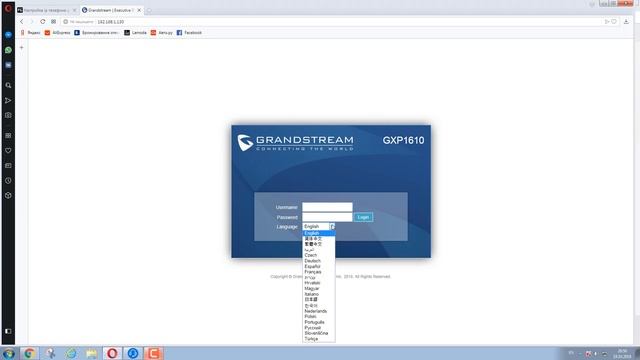The width and height of the screenshot is (640, 360).
Task: Select Korean in the language list
Action: click(x=319, y=305)
